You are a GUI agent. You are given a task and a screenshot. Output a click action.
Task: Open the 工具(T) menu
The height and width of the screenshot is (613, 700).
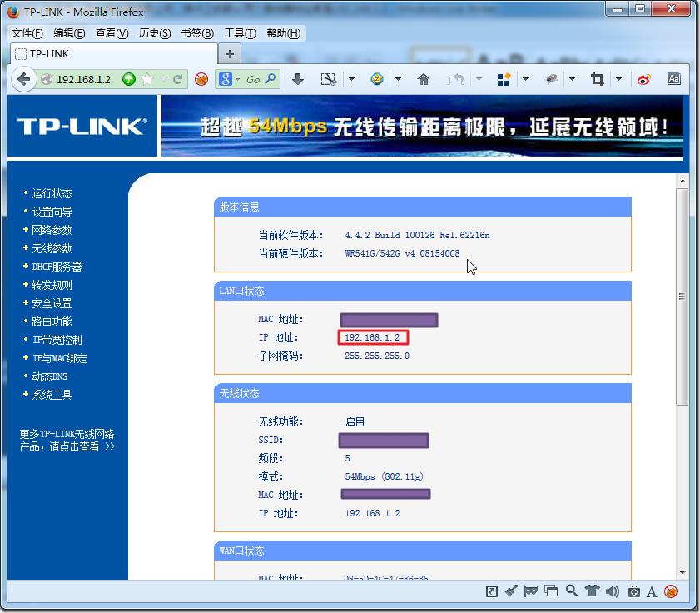pyautogui.click(x=241, y=33)
